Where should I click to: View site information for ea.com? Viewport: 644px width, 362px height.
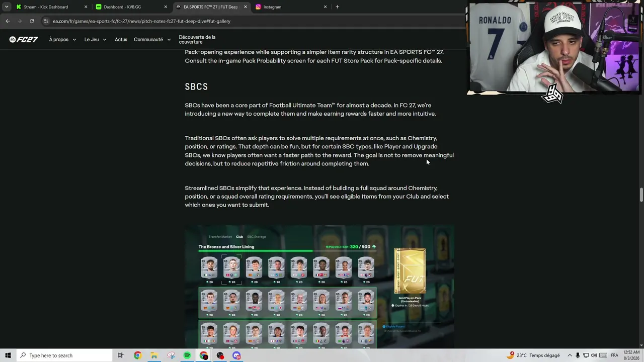[46, 21]
